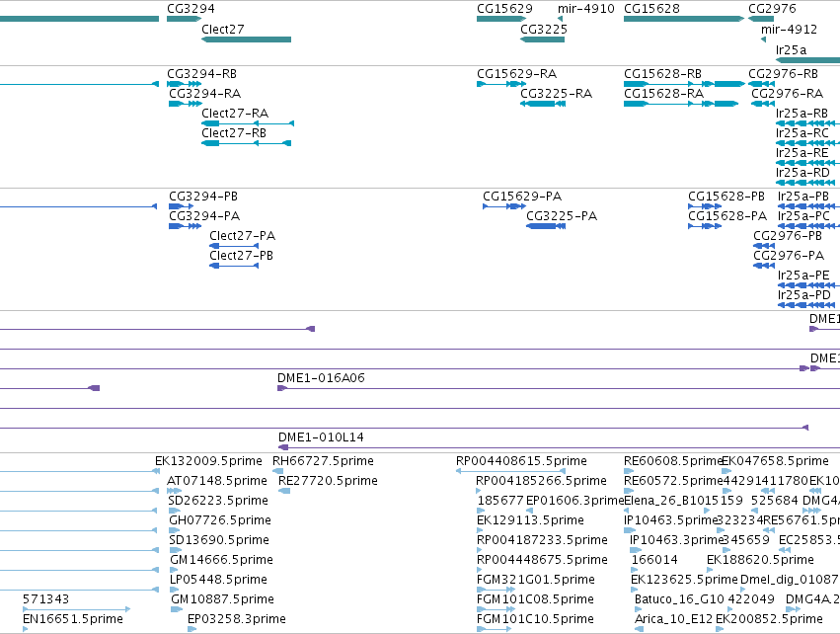
Task: Select the CG15629 gene feature
Action: click(501, 19)
